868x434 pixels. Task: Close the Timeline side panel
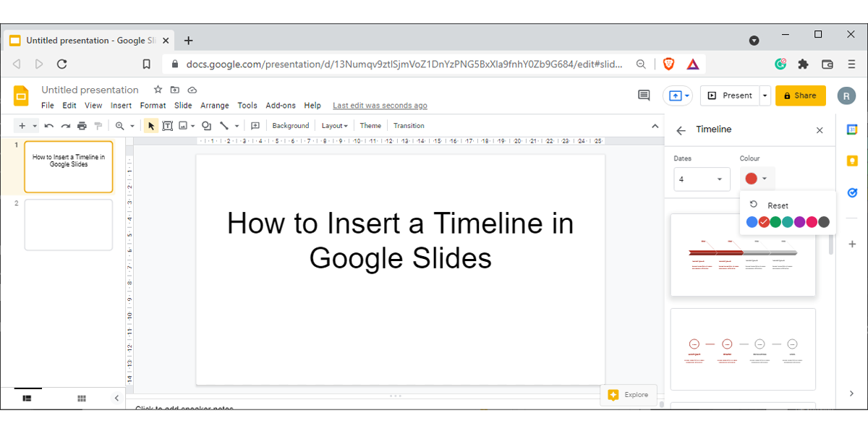click(x=820, y=130)
